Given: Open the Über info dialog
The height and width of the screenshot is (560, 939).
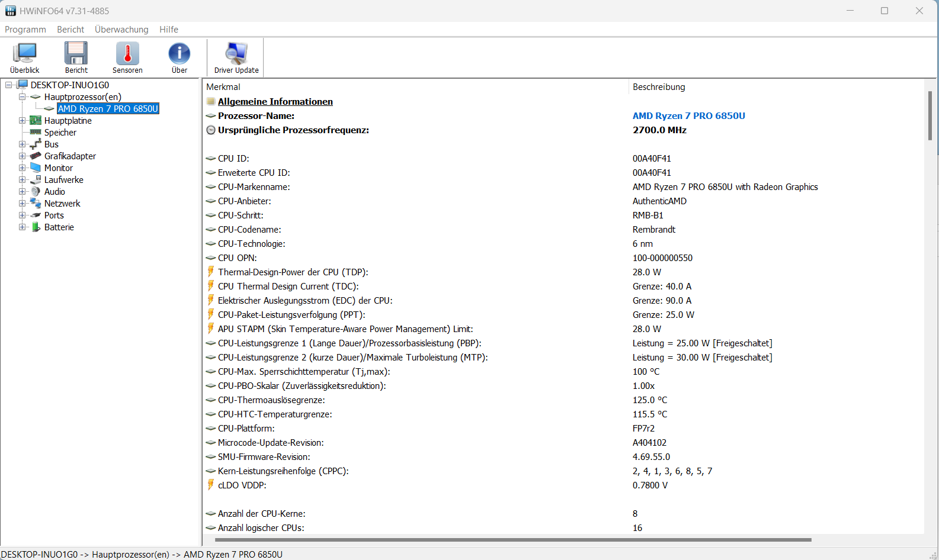Looking at the screenshot, I should [x=180, y=57].
